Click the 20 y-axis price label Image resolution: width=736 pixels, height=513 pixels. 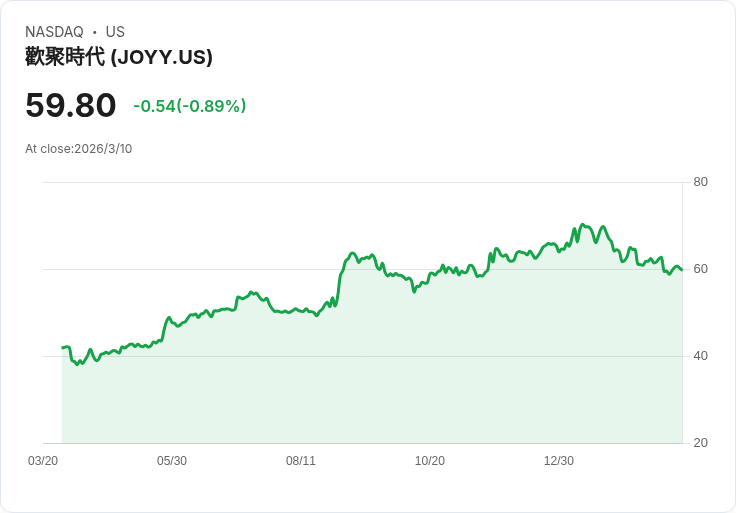tap(700, 443)
